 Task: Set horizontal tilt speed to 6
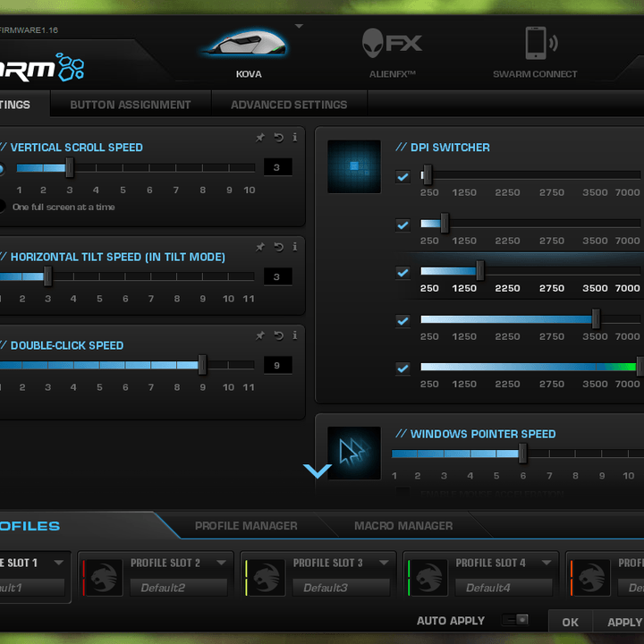(x=125, y=276)
